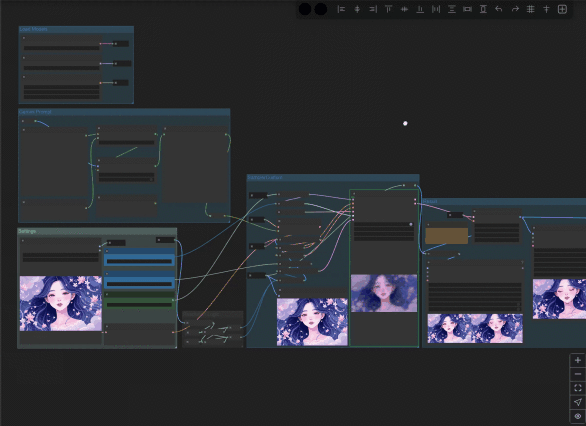Make selected nodes equal width
Viewport: 586px width, 426px height.
pyautogui.click(x=467, y=9)
